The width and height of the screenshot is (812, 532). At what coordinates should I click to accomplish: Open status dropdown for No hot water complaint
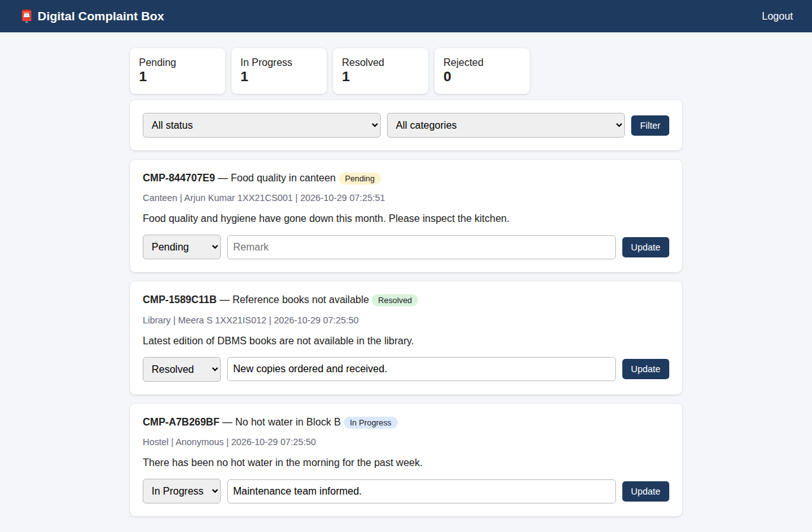tap(181, 491)
